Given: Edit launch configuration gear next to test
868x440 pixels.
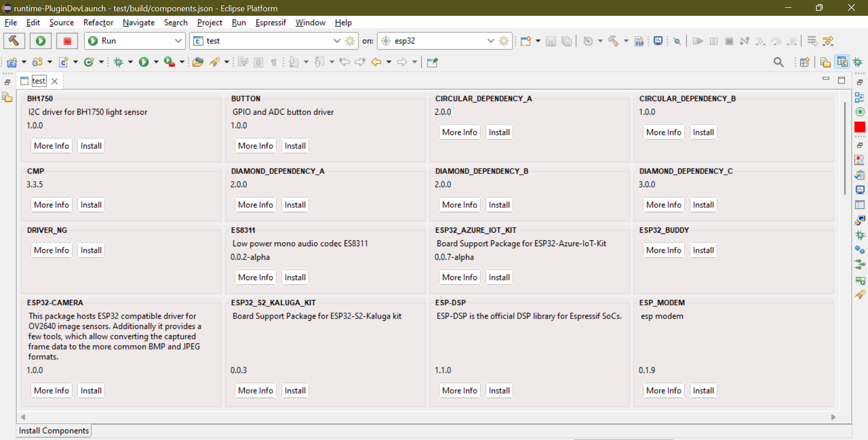Looking at the screenshot, I should pyautogui.click(x=350, y=41).
